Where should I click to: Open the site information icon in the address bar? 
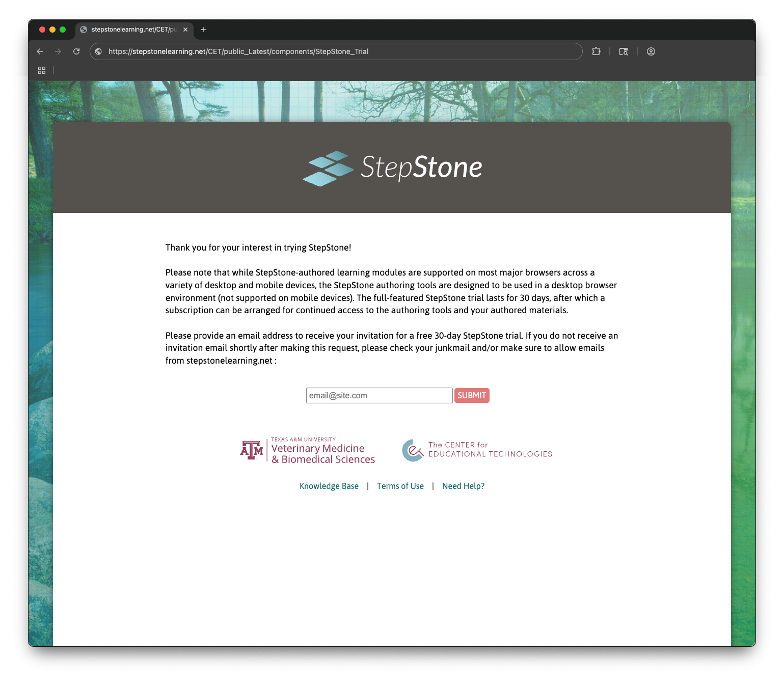[99, 51]
